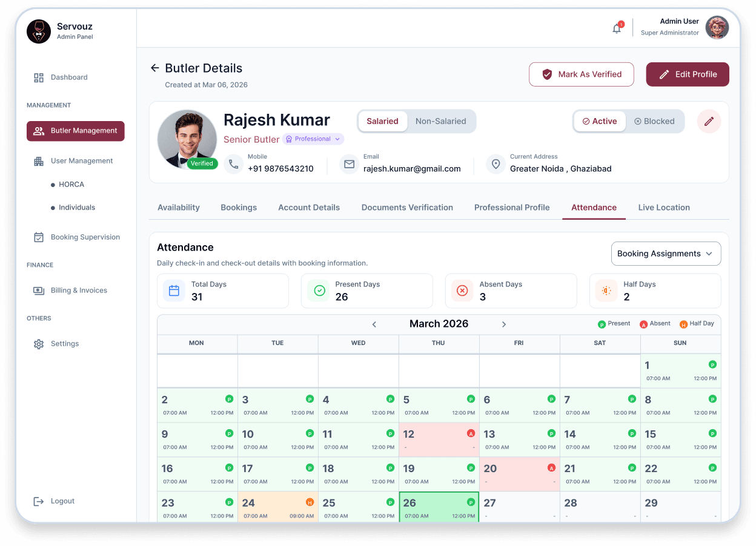Click the Dashboard grid icon in sidebar
The height and width of the screenshot is (546, 756).
tap(39, 77)
